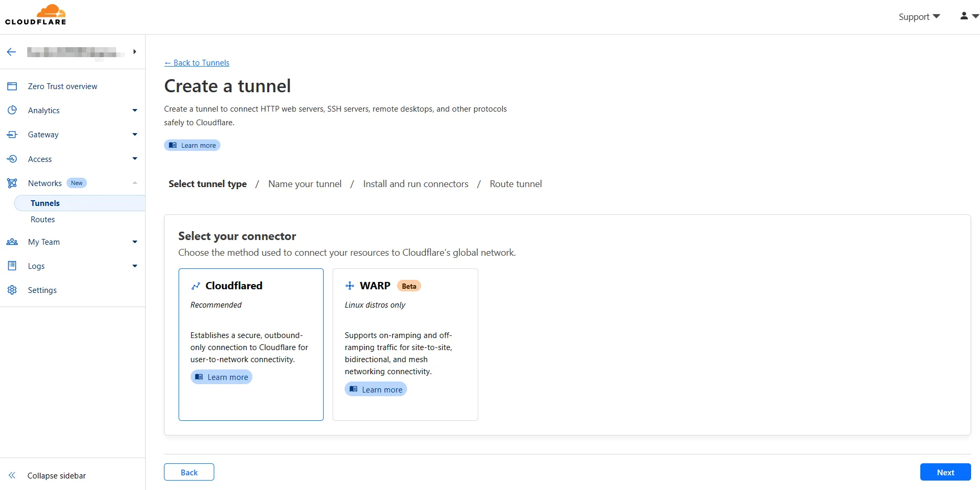
Task: Click the Create a tunnel heading
Action: pos(227,86)
